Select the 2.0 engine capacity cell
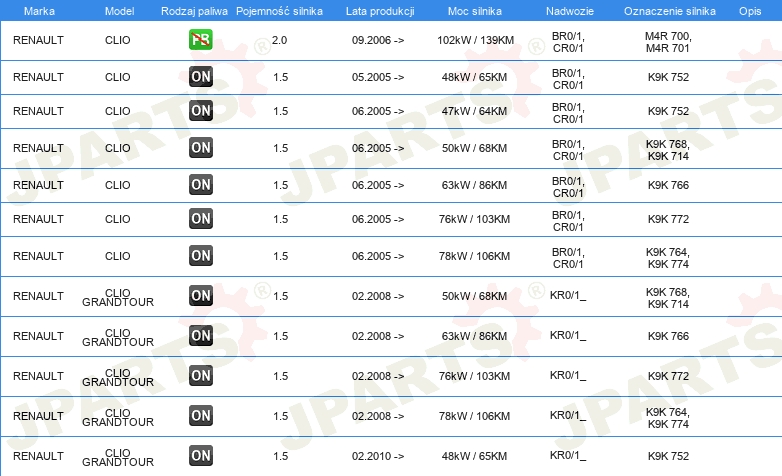The image size is (782, 476). 279,40
